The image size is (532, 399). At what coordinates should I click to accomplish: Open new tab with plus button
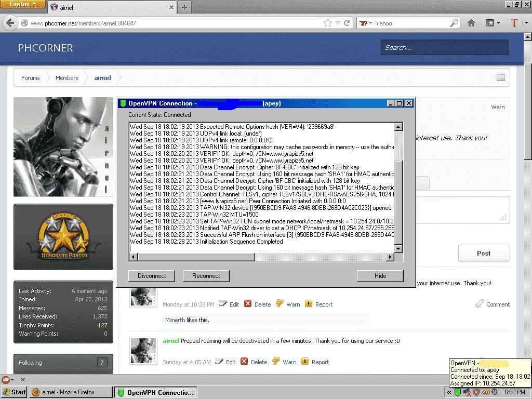point(184,7)
